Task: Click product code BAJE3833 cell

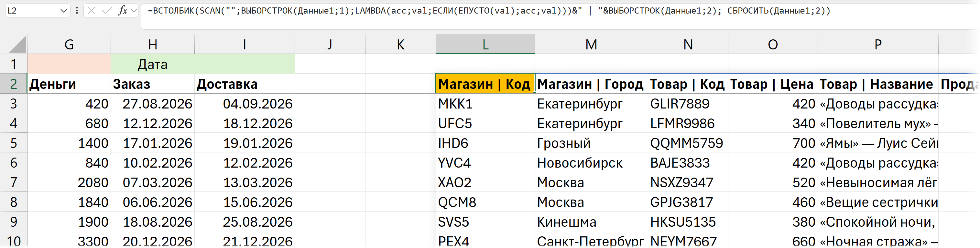Action: tap(688, 162)
